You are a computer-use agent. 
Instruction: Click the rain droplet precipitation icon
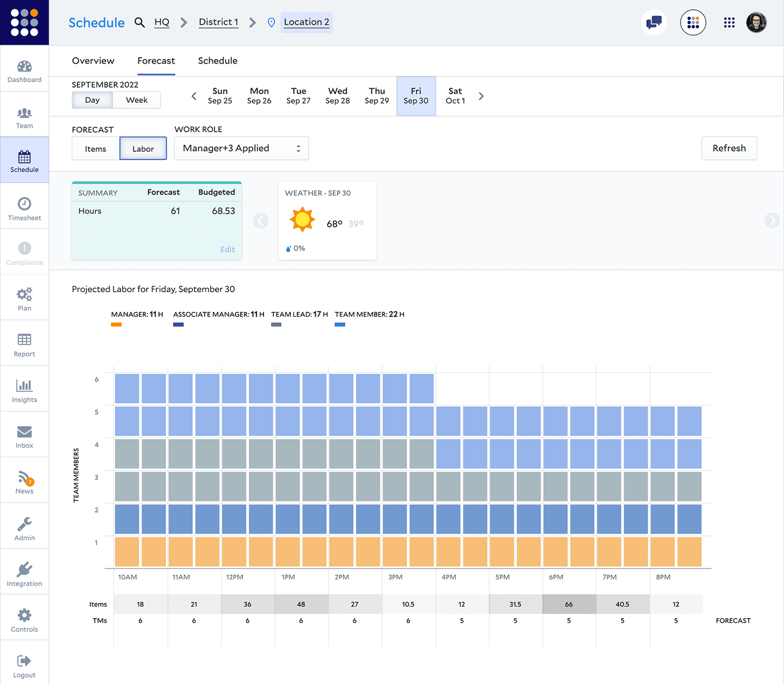coord(289,249)
